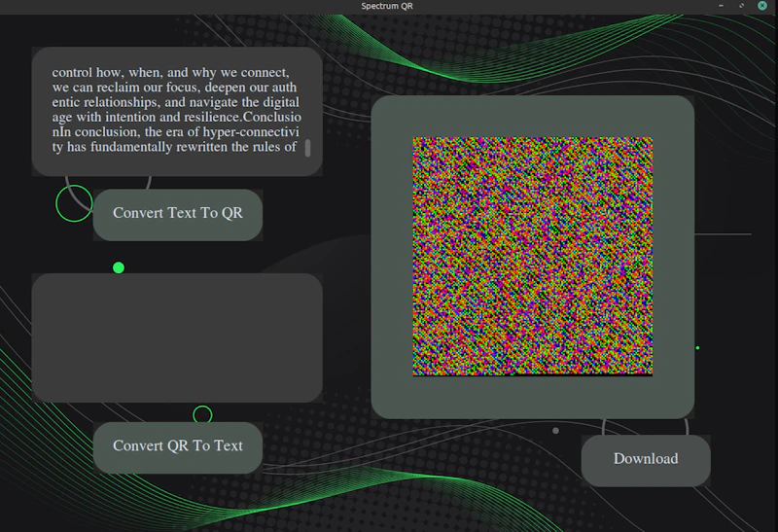Viewport: 778px width, 532px height.
Task: Click the Spectrum QR window title
Action: (x=387, y=6)
